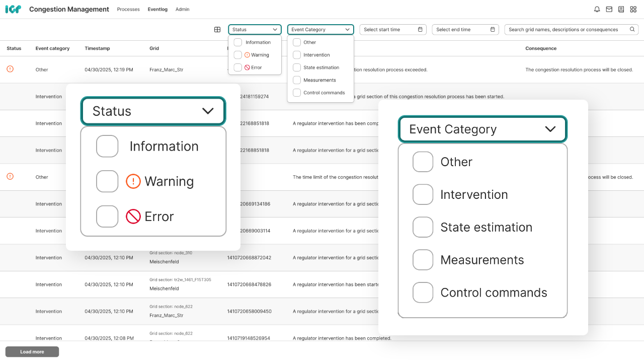This screenshot has width=644, height=363.
Task: Click the calendar icon in the end time field
Action: [493, 30]
